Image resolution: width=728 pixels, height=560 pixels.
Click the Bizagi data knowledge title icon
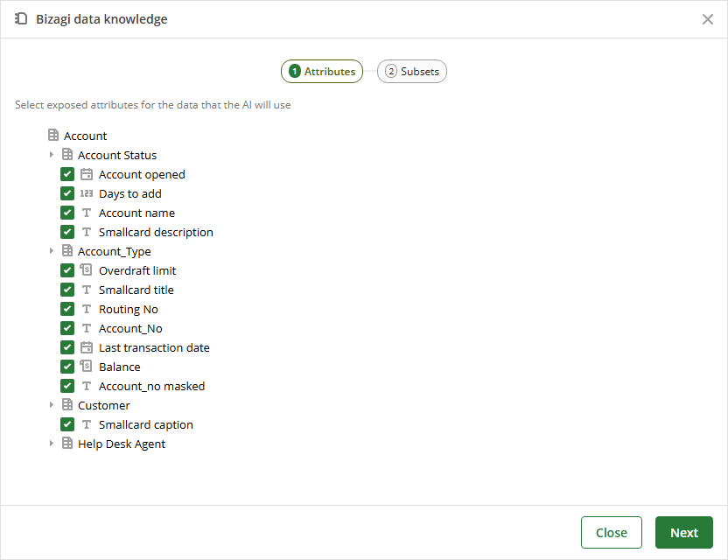[x=21, y=19]
